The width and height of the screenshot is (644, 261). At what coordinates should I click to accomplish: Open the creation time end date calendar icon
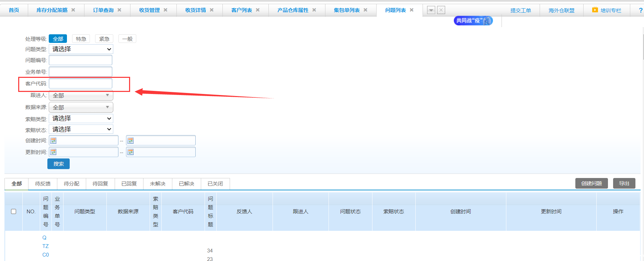click(x=130, y=141)
